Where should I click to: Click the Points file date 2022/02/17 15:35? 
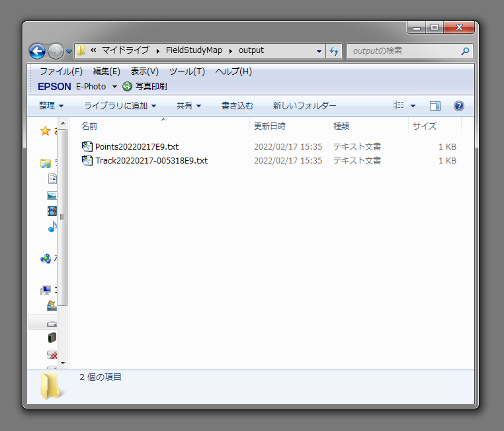click(288, 147)
